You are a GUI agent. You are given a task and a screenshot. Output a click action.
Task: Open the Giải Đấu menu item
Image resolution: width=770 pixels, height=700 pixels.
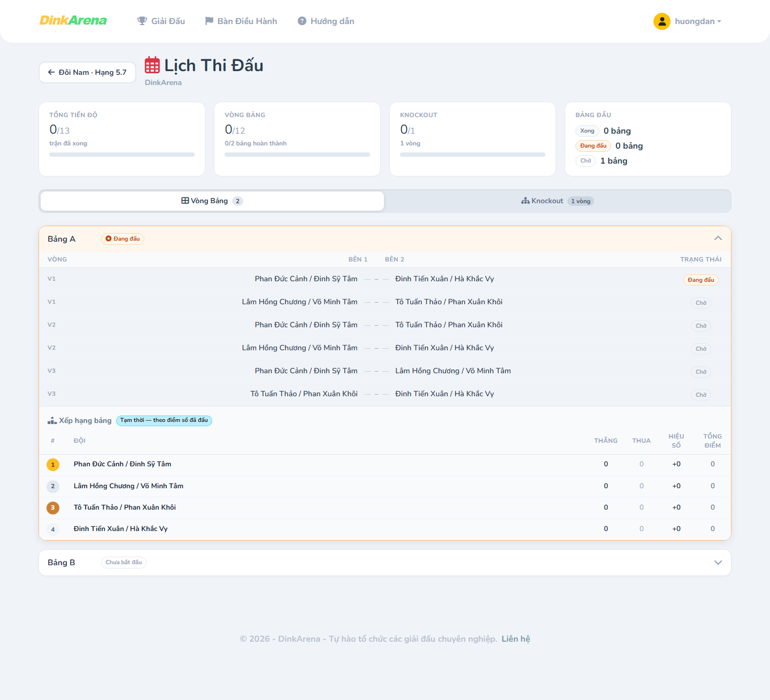pos(161,21)
